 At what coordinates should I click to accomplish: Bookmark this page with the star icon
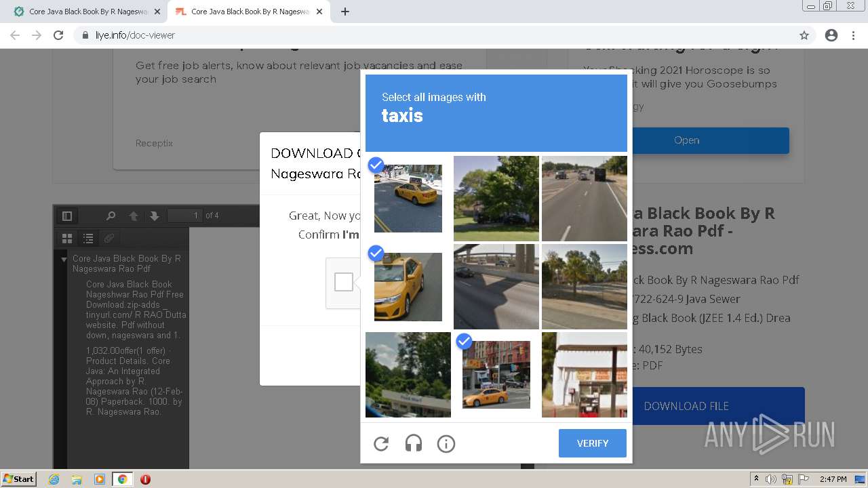[804, 35]
